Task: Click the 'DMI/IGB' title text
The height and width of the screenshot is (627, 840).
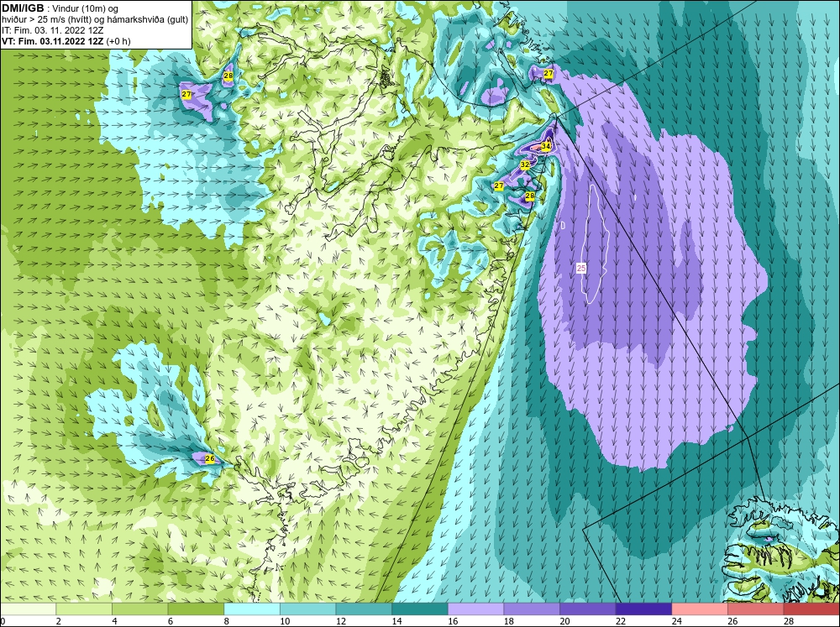Action: pos(23,8)
